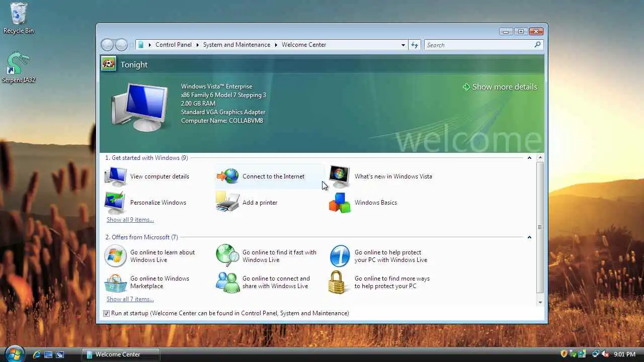This screenshot has width=644, height=362.
Task: Click the Personalize Windows icon
Action: (x=116, y=202)
